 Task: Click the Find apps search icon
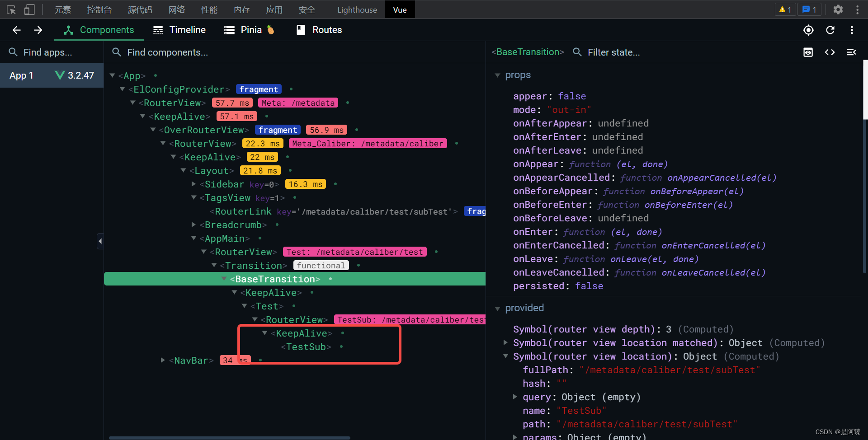[13, 52]
